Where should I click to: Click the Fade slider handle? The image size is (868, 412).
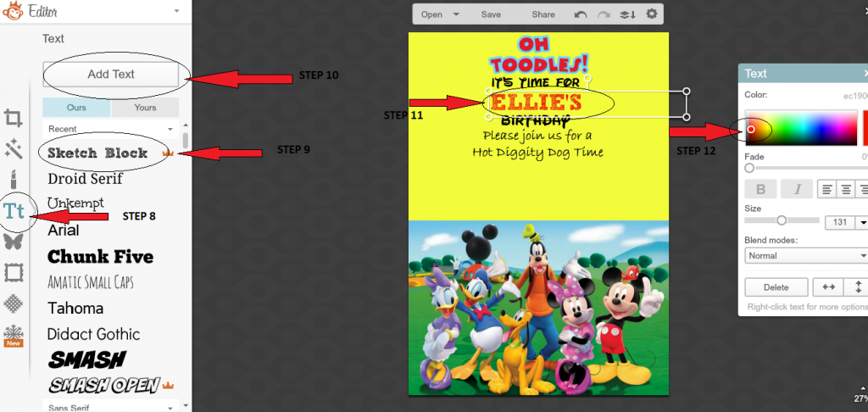[x=749, y=167]
